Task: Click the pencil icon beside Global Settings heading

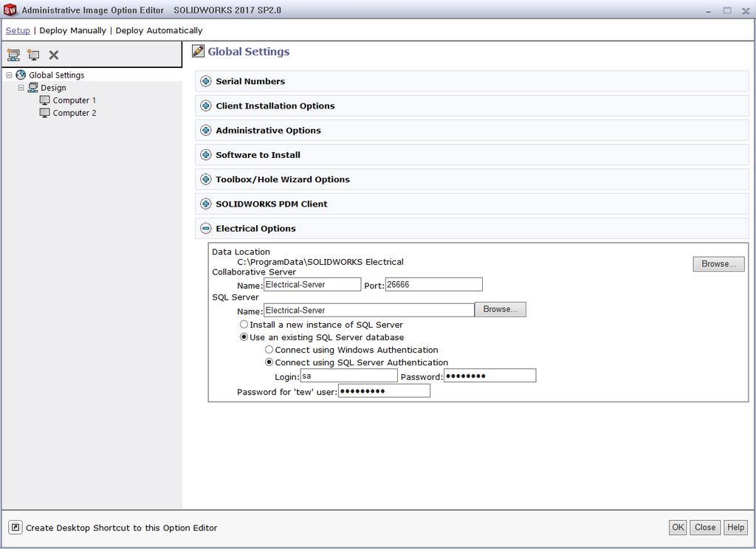Action: [198, 51]
